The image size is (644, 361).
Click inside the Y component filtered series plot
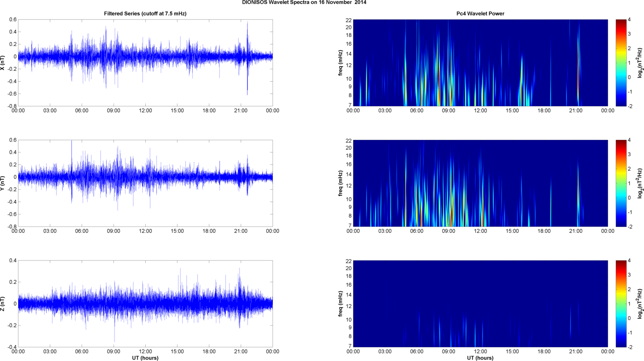click(145, 183)
